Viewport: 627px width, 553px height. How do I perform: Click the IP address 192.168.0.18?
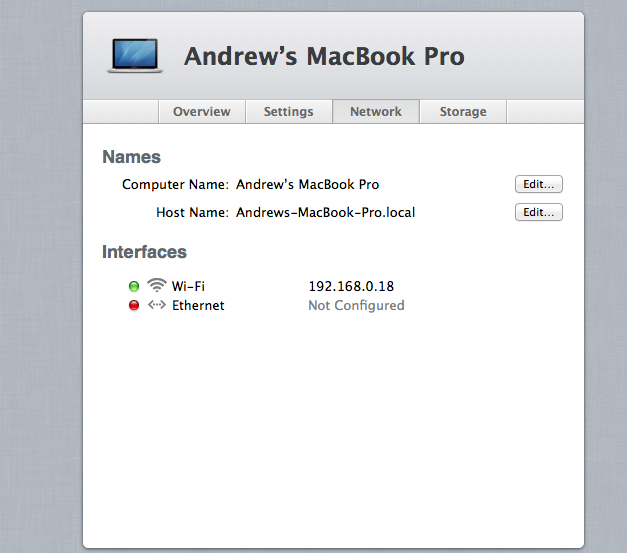coord(351,286)
